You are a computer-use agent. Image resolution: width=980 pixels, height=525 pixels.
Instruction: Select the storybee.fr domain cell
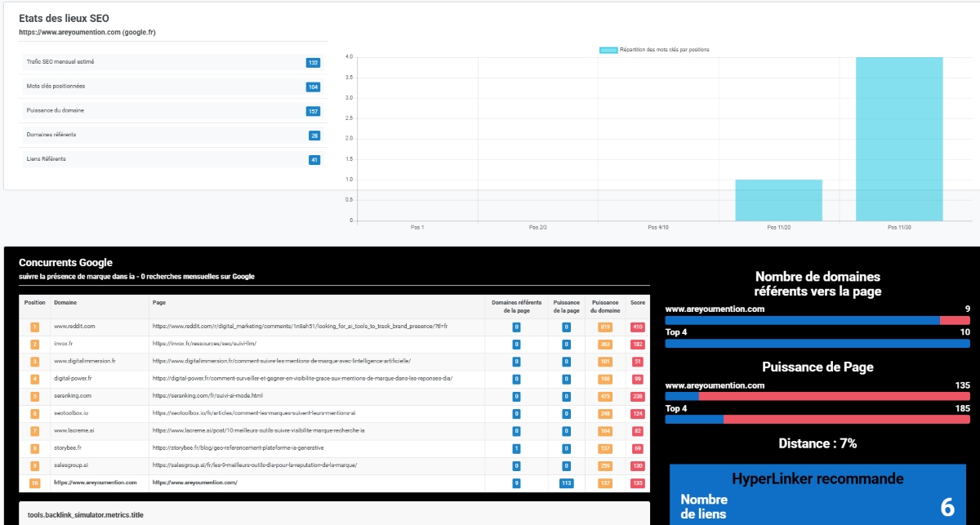pos(69,448)
